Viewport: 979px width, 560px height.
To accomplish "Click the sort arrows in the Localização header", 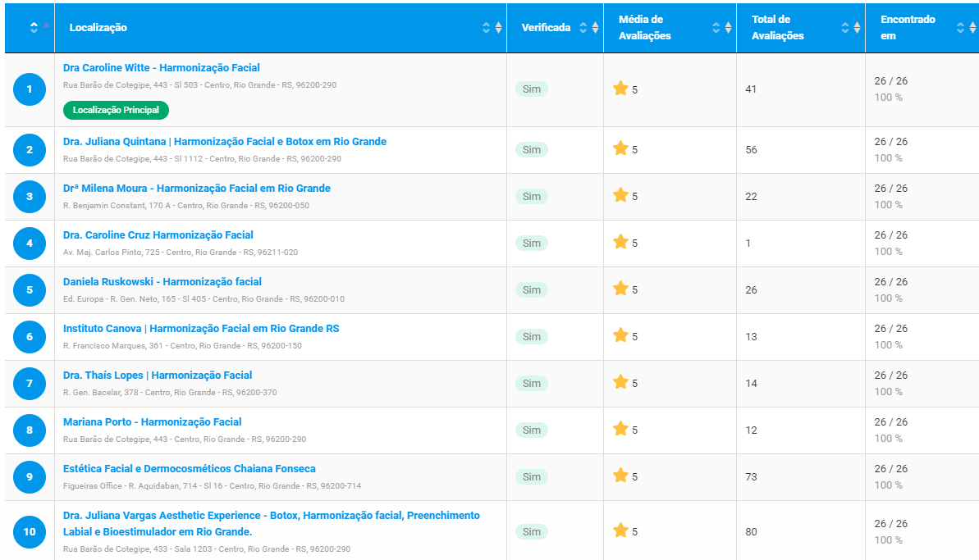I will [x=492, y=27].
